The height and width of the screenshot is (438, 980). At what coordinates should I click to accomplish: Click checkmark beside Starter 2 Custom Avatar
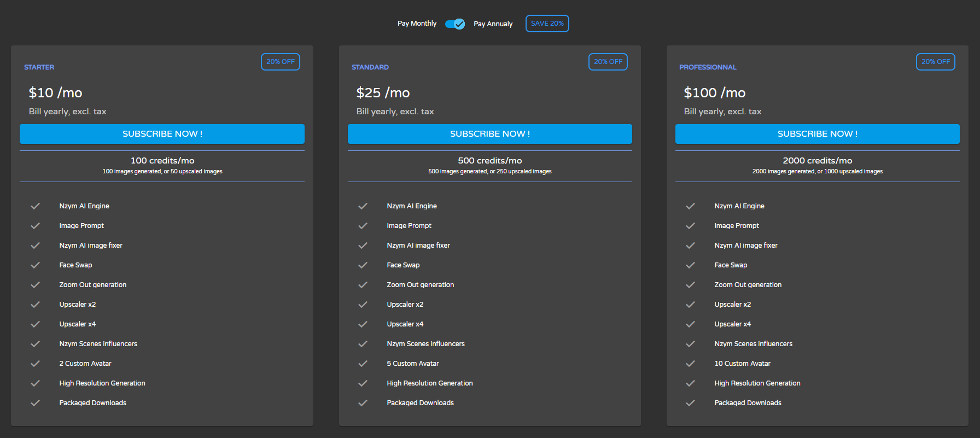coord(36,364)
